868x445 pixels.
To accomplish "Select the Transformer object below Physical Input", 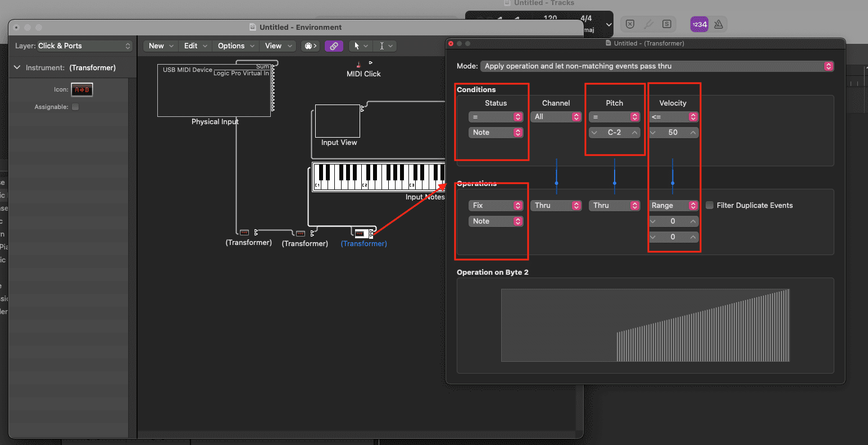I will pyautogui.click(x=244, y=232).
